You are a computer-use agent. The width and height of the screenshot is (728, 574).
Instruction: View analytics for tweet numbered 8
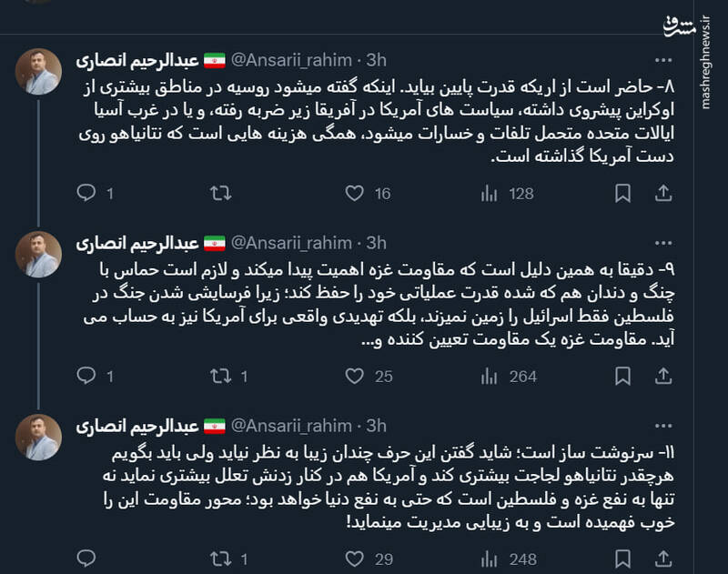click(490, 192)
